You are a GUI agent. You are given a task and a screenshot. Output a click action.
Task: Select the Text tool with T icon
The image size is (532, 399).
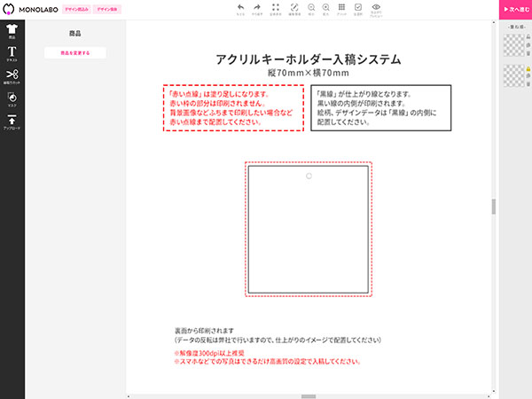click(x=12, y=54)
